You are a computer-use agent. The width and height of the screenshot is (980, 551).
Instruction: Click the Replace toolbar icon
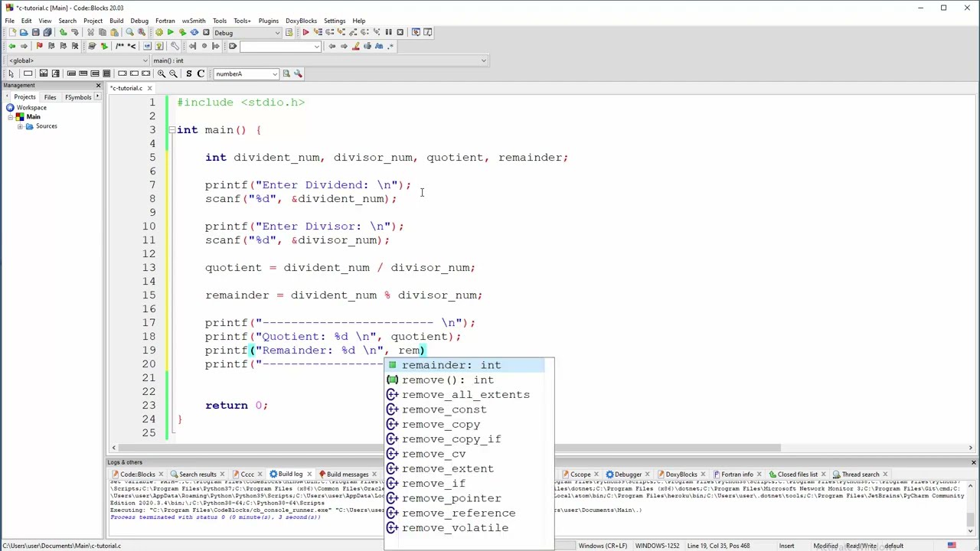pos(142,32)
